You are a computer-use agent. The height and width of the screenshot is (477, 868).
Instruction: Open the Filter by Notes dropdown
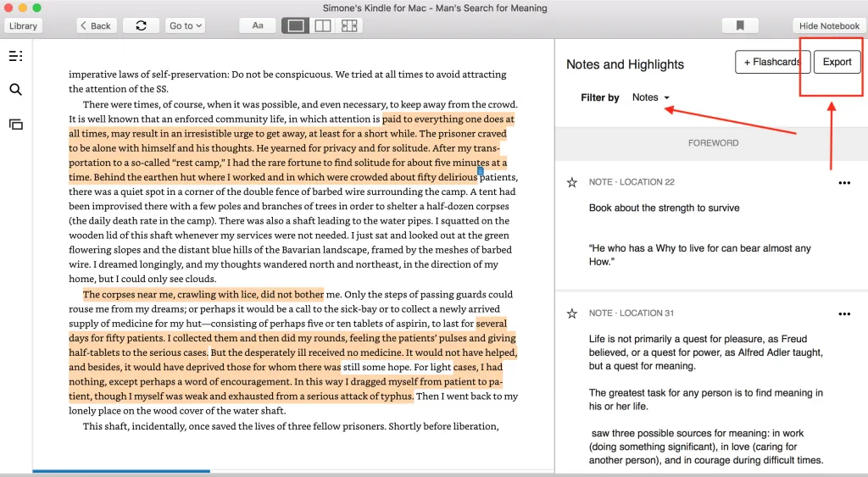tap(651, 97)
